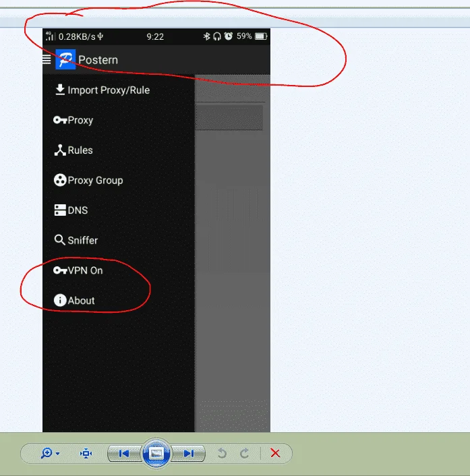Click the USB connection status icon
The height and width of the screenshot is (476, 470).
point(100,36)
